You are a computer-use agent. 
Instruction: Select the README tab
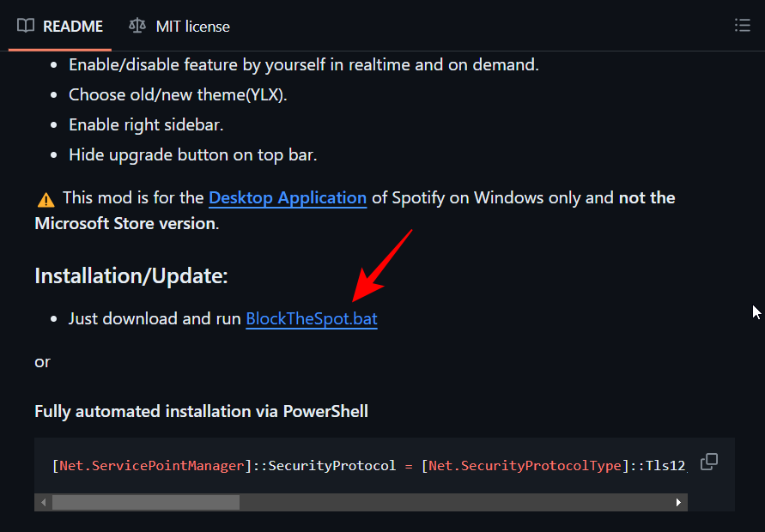(x=71, y=26)
